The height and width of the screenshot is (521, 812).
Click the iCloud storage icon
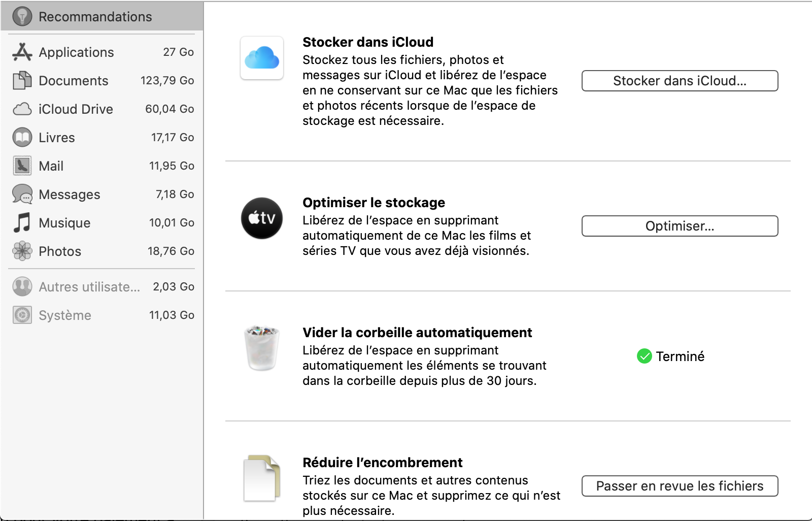point(261,58)
